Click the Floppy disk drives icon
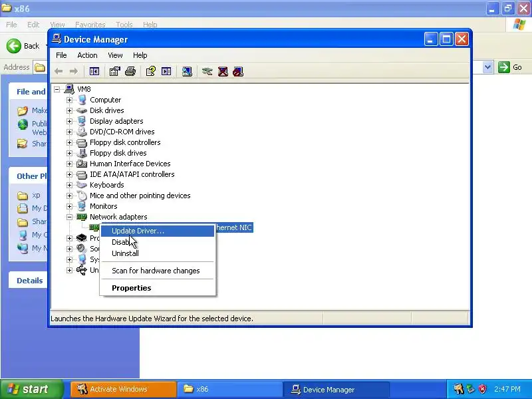Screen dimensions: 532x399 point(81,153)
